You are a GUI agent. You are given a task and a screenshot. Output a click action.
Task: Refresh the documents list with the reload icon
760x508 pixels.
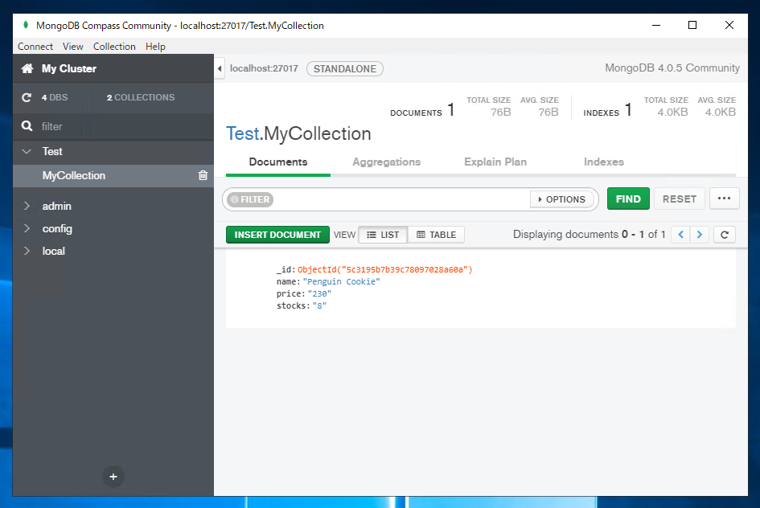(724, 235)
